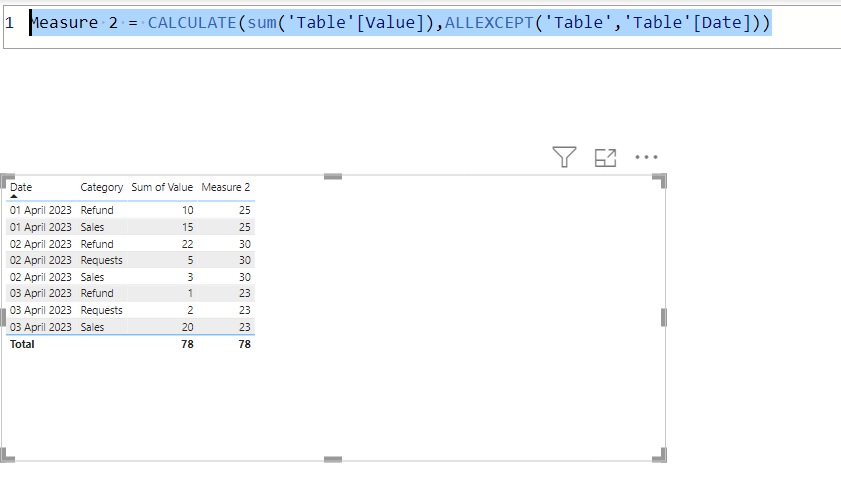
Task: Click Measure 2 value 23 in 03 April Sales row
Action: tap(245, 327)
